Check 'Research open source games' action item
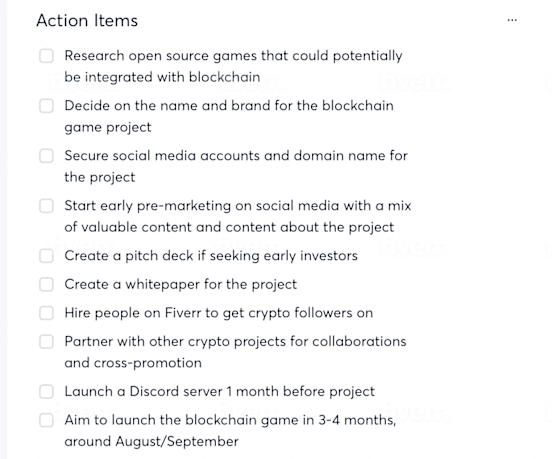The image size is (552, 459). (x=46, y=56)
